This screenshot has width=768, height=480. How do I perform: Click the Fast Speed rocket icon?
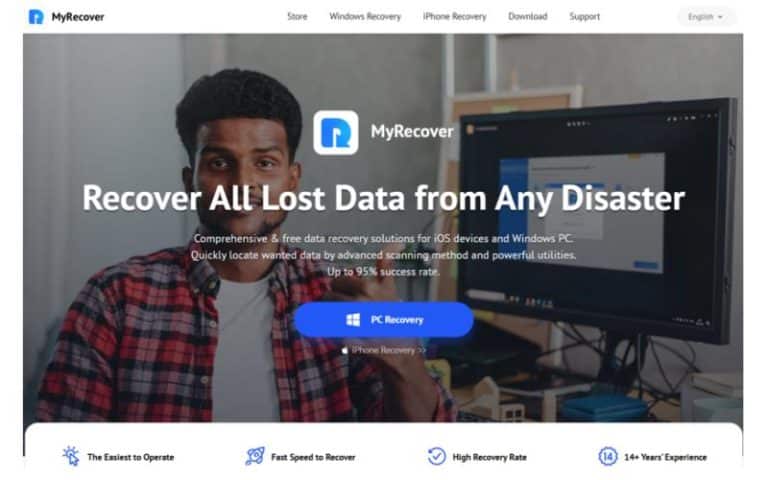click(x=255, y=456)
